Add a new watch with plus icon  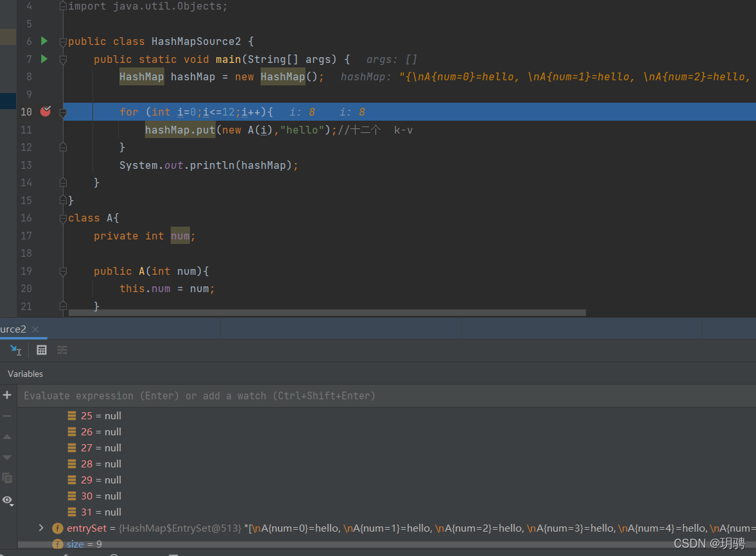coord(7,395)
